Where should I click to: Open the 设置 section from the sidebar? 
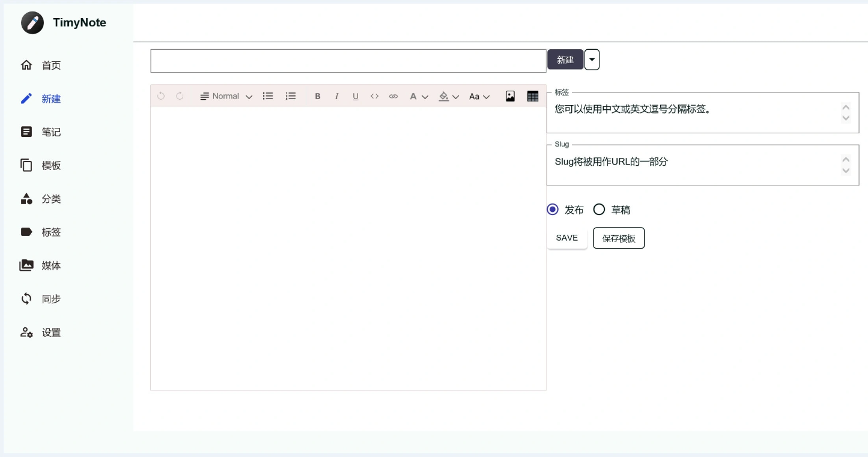tap(51, 332)
